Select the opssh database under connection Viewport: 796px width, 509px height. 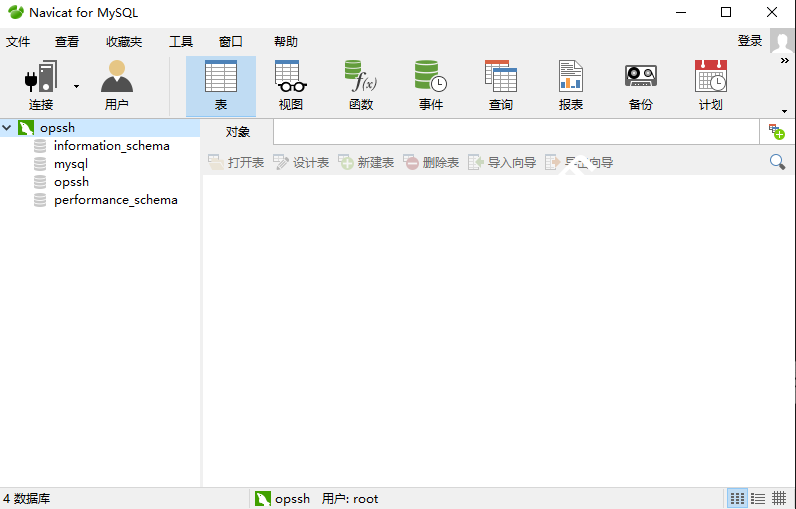click(x=72, y=182)
